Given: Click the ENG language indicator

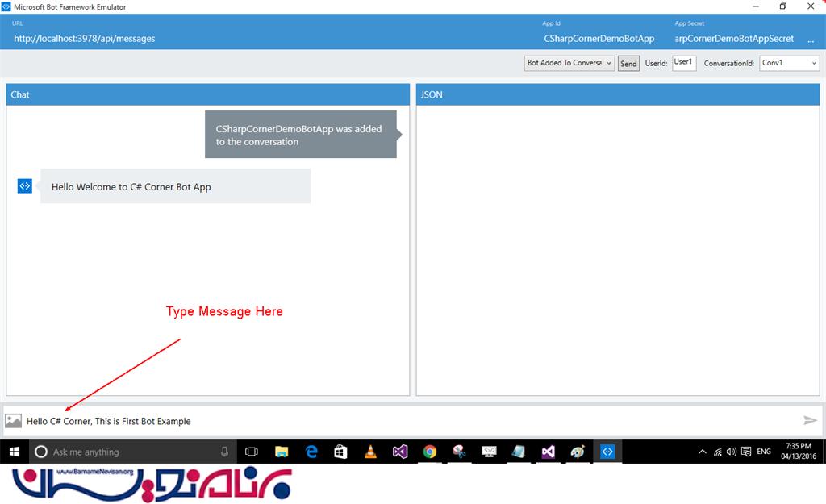Looking at the screenshot, I should (764, 452).
